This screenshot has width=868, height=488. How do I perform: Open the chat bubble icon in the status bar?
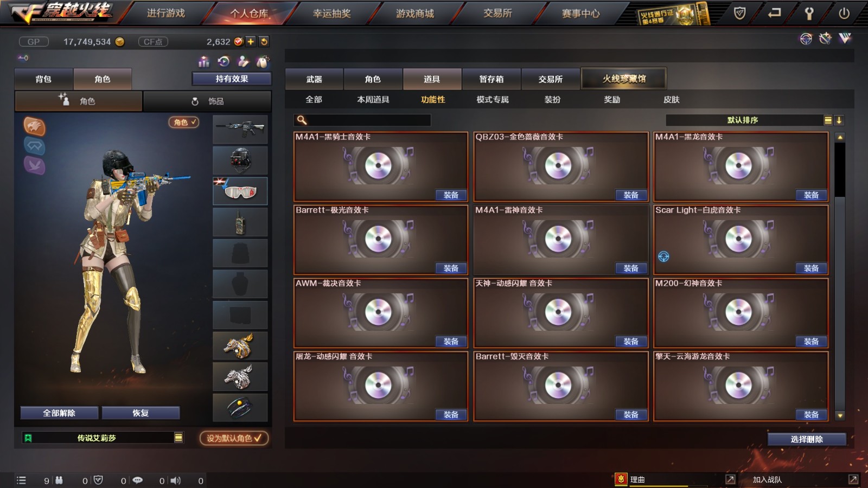(x=138, y=480)
